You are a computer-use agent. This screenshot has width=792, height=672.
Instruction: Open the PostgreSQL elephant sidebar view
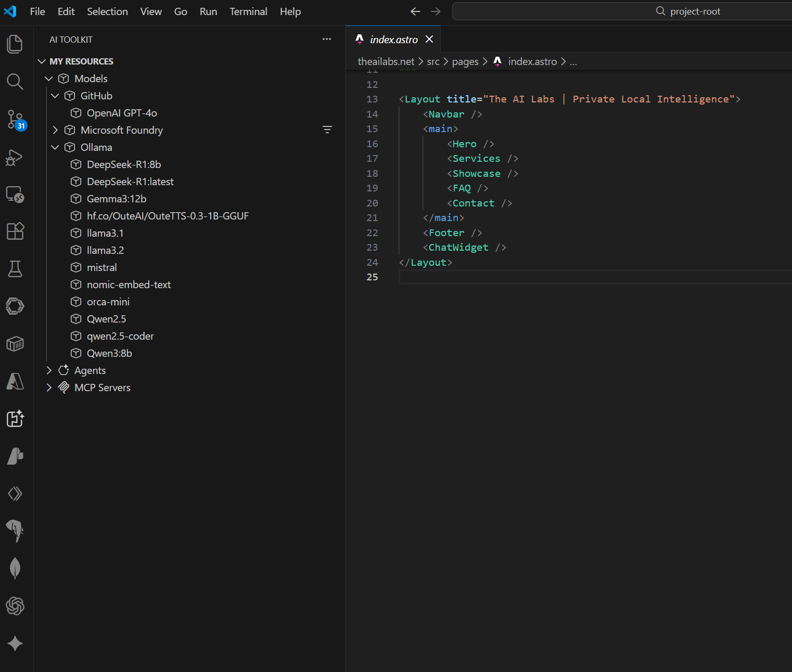point(15,531)
